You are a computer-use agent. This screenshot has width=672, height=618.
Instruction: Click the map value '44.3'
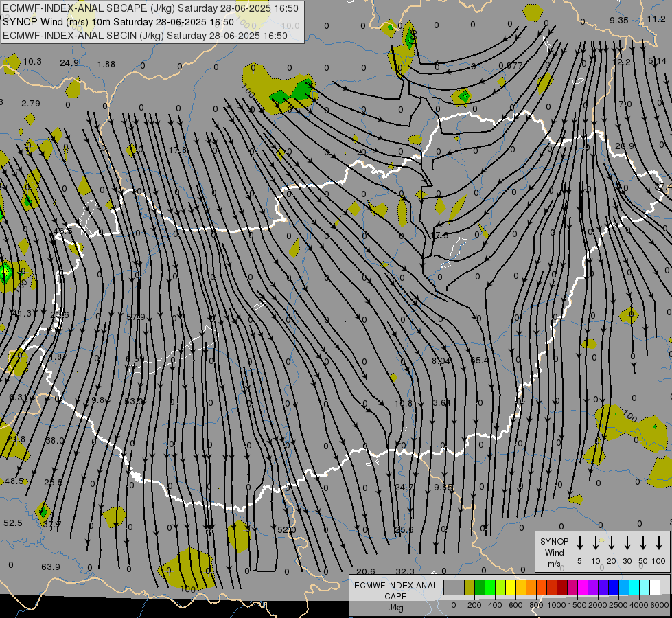pyautogui.click(x=22, y=314)
